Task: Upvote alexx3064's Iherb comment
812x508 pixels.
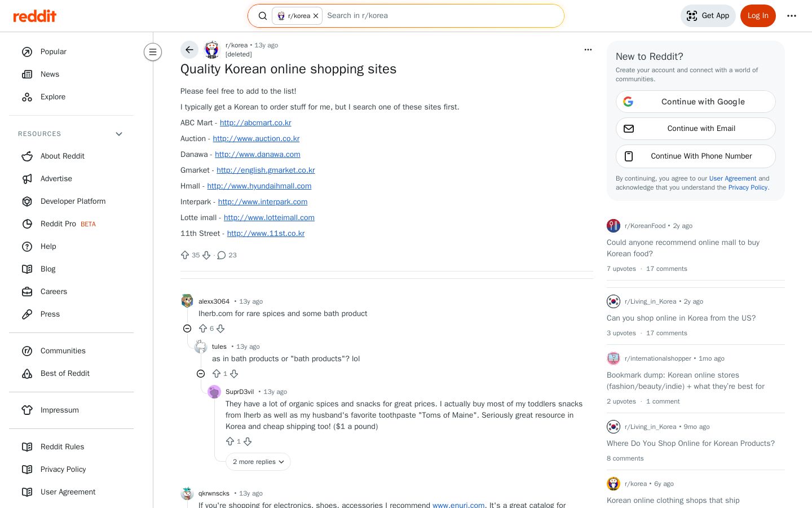Action: pos(203,329)
